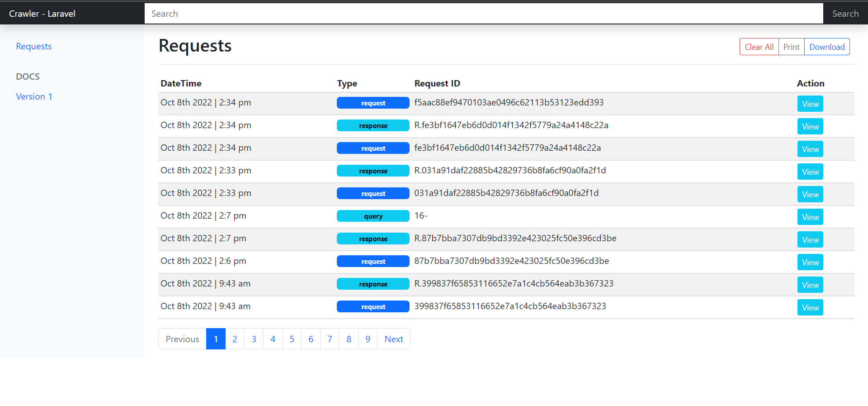Open the Requests sidebar link
This screenshot has height=406, width=868.
(33, 46)
